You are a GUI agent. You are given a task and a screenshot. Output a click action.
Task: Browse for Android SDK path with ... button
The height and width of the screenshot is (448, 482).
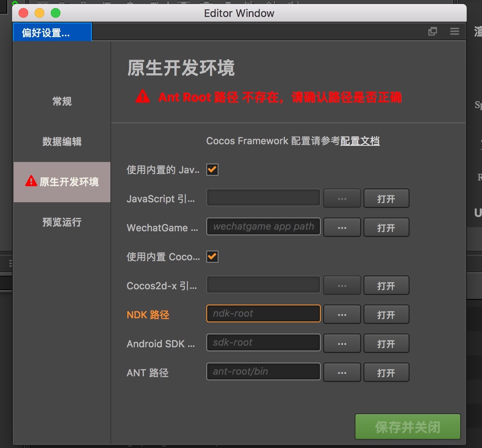(x=342, y=343)
